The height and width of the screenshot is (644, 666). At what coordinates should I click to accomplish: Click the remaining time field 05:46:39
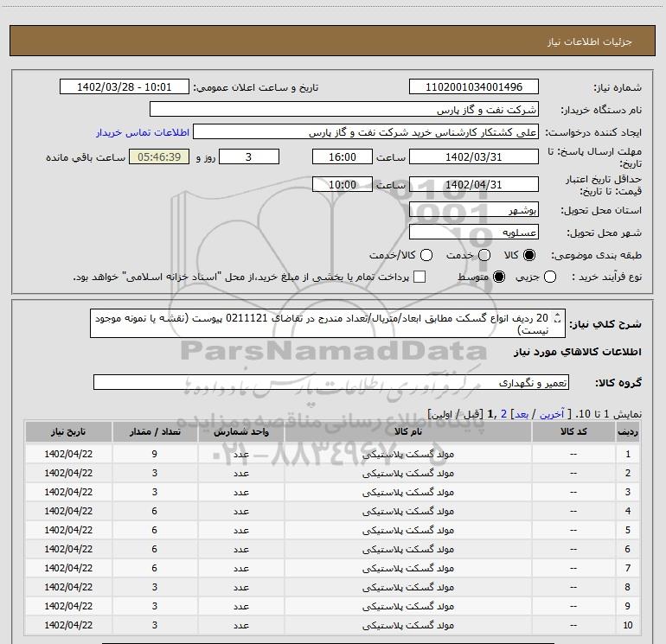(x=159, y=156)
